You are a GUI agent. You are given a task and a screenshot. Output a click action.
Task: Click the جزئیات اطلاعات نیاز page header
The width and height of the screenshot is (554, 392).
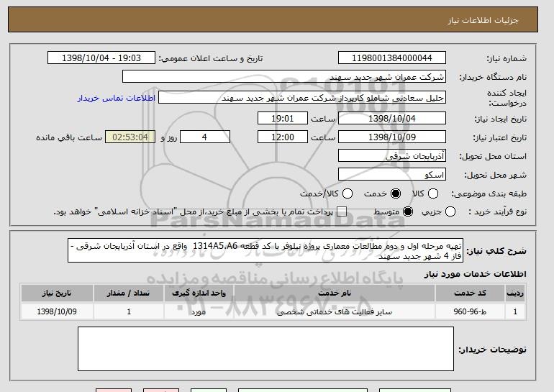coord(483,20)
